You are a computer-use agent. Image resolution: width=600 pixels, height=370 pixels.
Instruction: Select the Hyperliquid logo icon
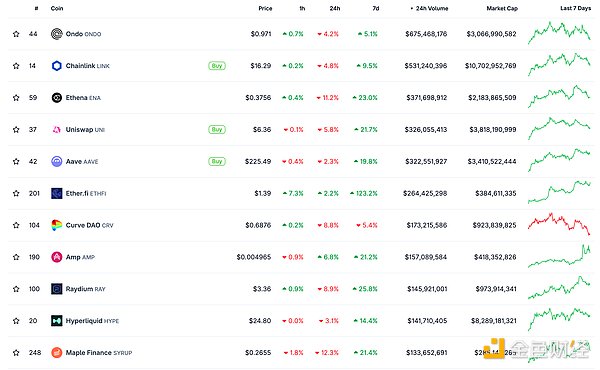click(x=57, y=321)
